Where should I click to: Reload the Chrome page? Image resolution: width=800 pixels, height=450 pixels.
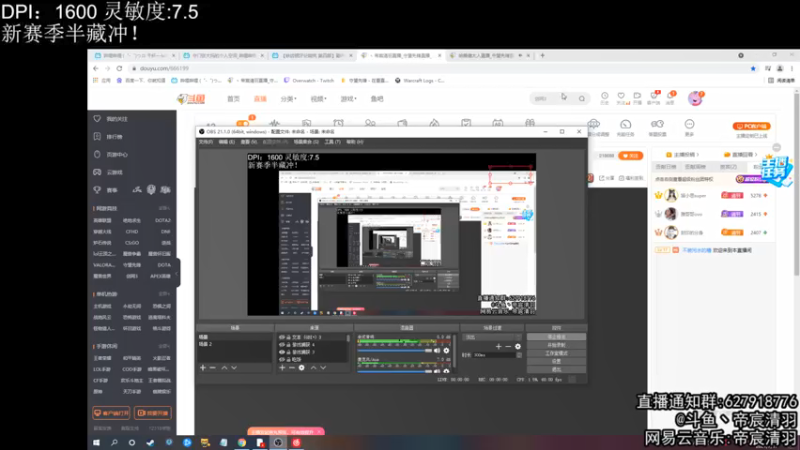(x=119, y=68)
